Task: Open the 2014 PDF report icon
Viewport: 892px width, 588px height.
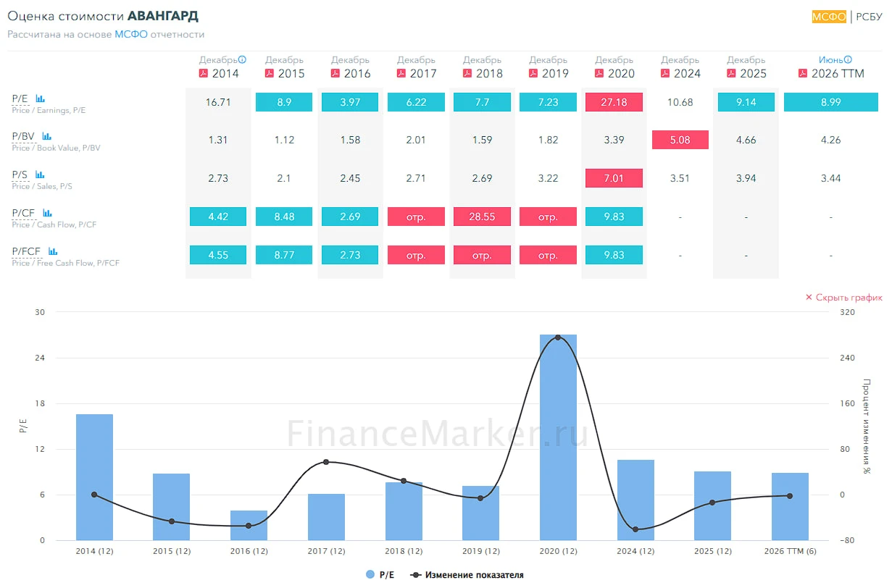Action: pos(203,73)
